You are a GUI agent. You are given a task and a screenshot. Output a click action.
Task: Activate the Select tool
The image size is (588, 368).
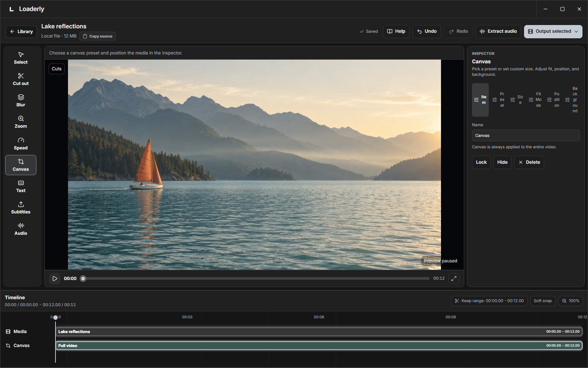tap(21, 58)
